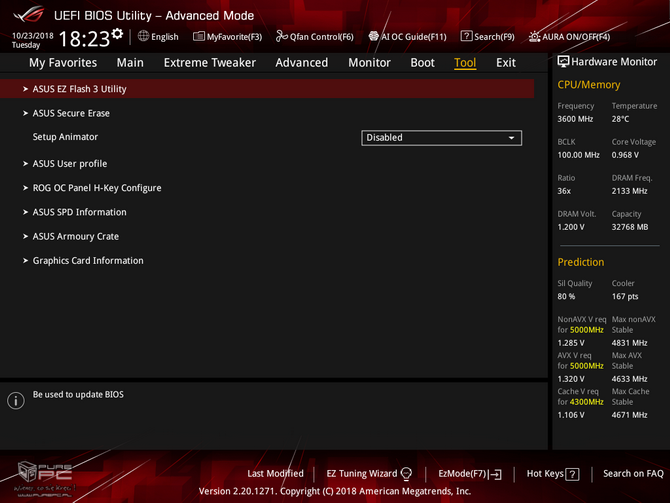
Task: Open the Boot tab
Action: point(422,63)
